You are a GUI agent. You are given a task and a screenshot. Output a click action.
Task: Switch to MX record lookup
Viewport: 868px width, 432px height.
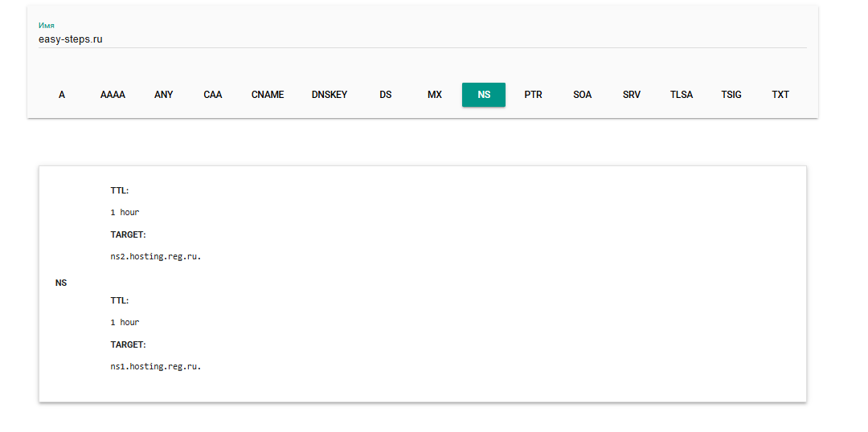coord(435,95)
